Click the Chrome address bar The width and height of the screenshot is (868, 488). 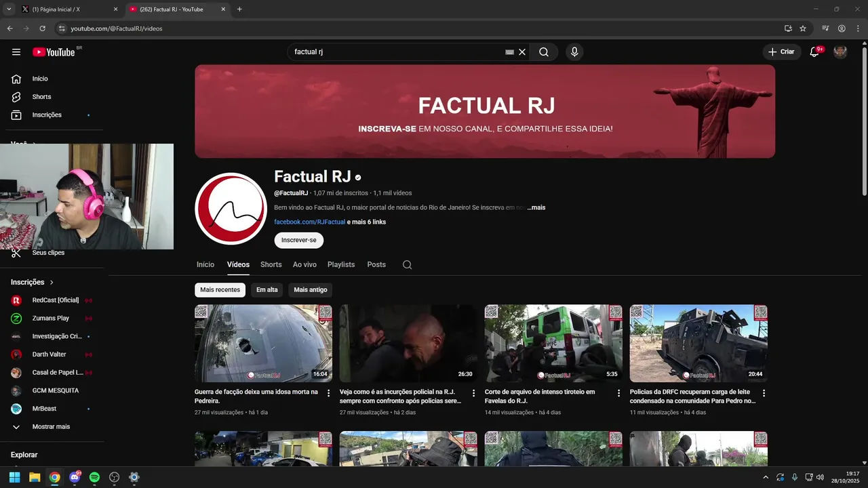(x=420, y=28)
